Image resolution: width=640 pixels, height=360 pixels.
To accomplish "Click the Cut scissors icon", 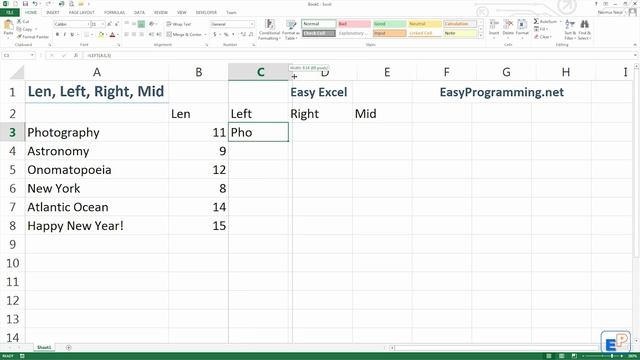I will tap(19, 21).
